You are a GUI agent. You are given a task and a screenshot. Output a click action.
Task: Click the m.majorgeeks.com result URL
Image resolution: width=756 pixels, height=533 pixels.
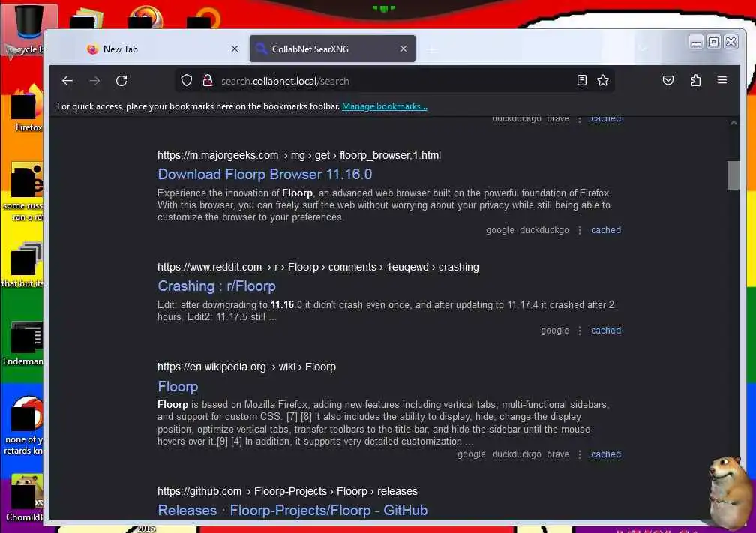299,155
